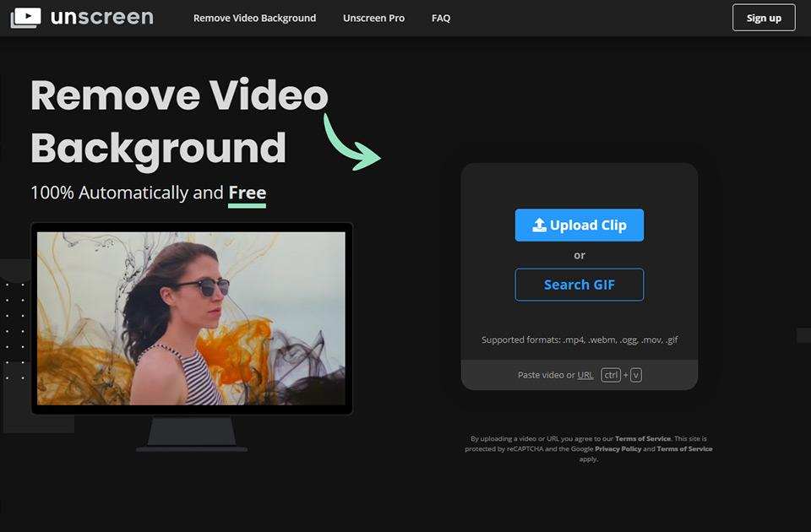Open the Remove Video Background page
811x532 pixels.
click(x=254, y=17)
